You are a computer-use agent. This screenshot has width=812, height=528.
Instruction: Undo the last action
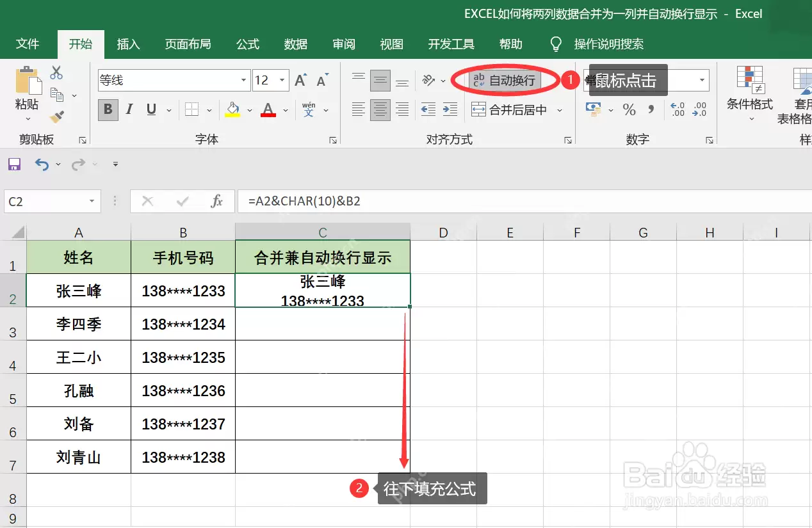coord(42,164)
